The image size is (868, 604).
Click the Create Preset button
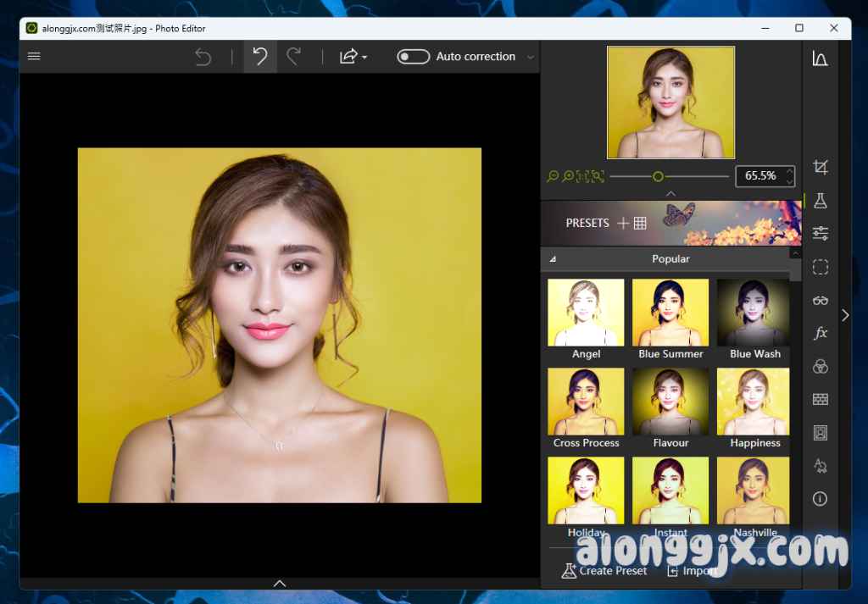(604, 571)
